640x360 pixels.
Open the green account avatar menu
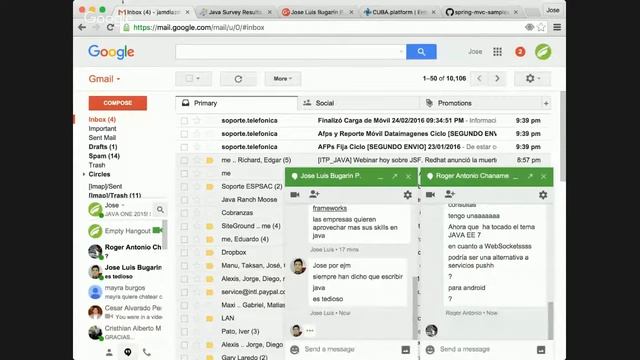543,52
